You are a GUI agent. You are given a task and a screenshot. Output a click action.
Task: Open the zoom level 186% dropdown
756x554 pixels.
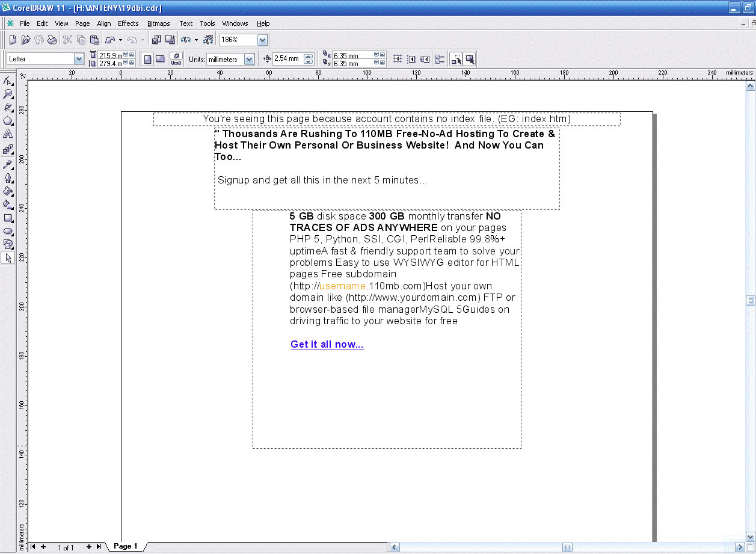(262, 40)
